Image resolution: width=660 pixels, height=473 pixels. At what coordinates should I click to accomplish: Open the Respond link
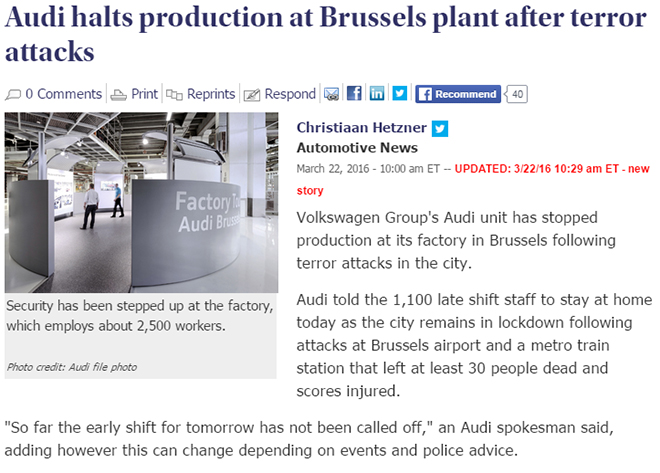pos(290,94)
